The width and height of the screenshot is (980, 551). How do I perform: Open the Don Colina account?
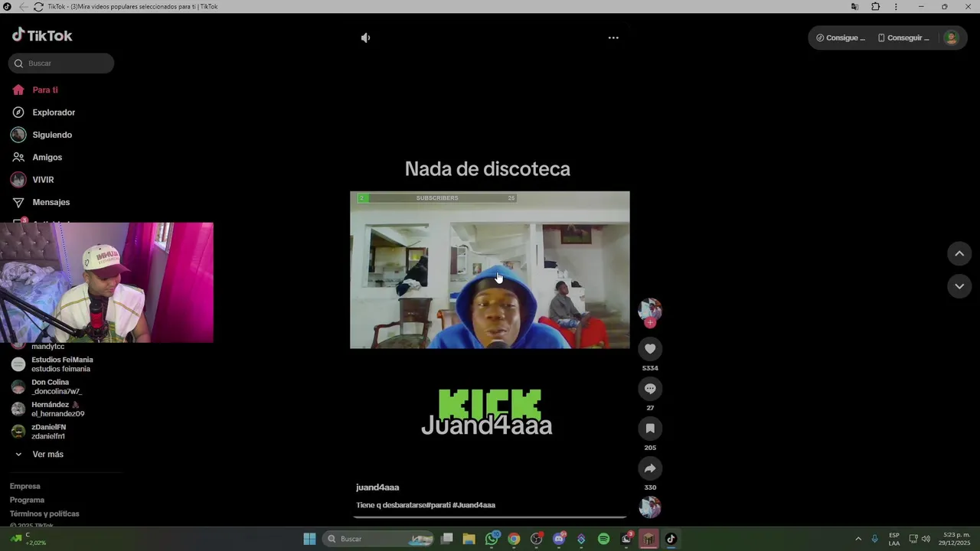click(x=50, y=387)
